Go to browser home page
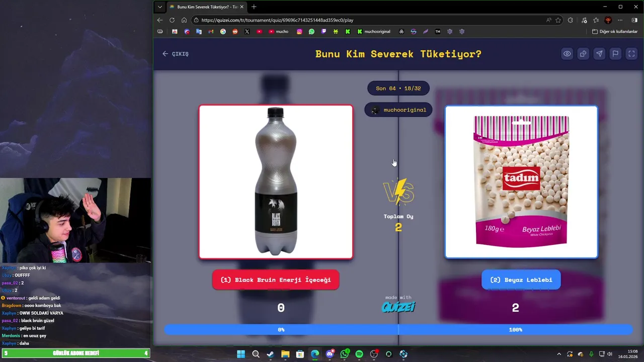Image resolution: width=644 pixels, height=362 pixels. pos(184,20)
